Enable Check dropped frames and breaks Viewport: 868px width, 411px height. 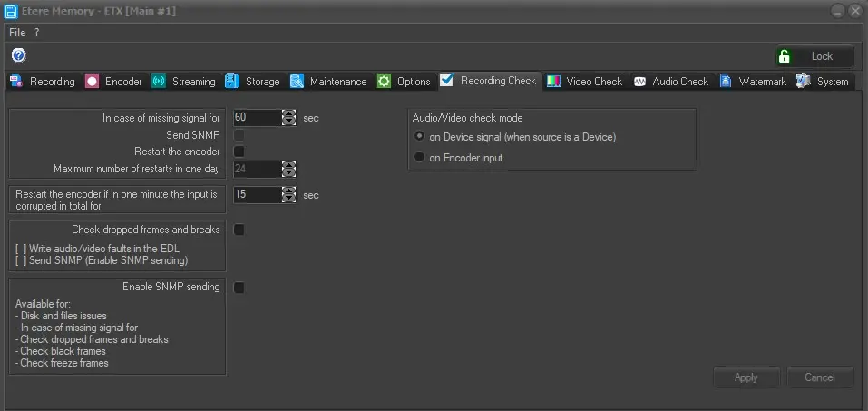coord(239,230)
